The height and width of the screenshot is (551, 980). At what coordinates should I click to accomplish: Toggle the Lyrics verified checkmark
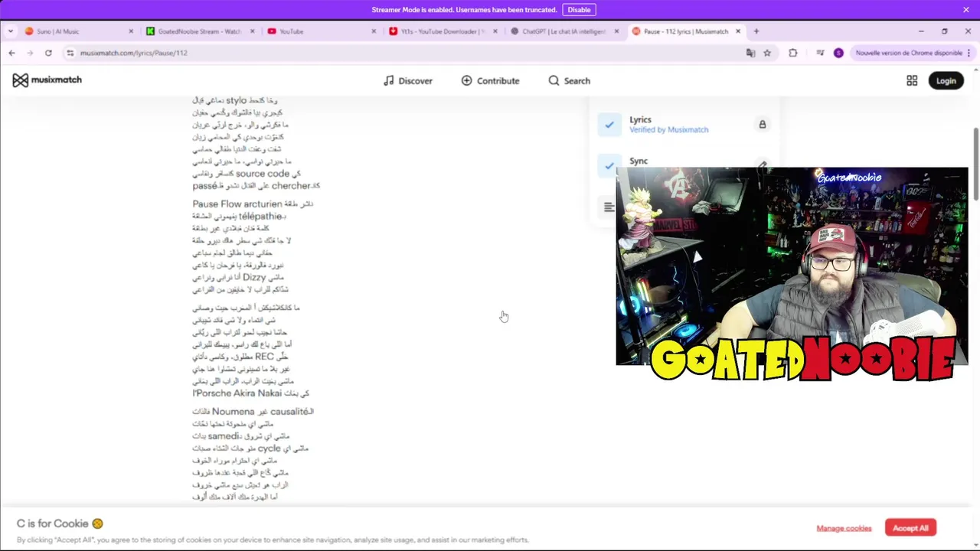609,124
